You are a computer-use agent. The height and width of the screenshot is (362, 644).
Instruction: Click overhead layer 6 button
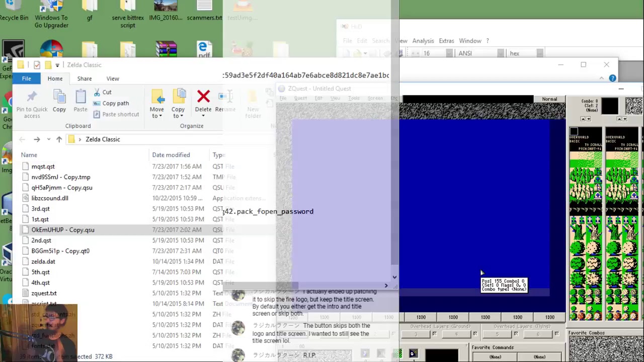[x=538, y=334]
